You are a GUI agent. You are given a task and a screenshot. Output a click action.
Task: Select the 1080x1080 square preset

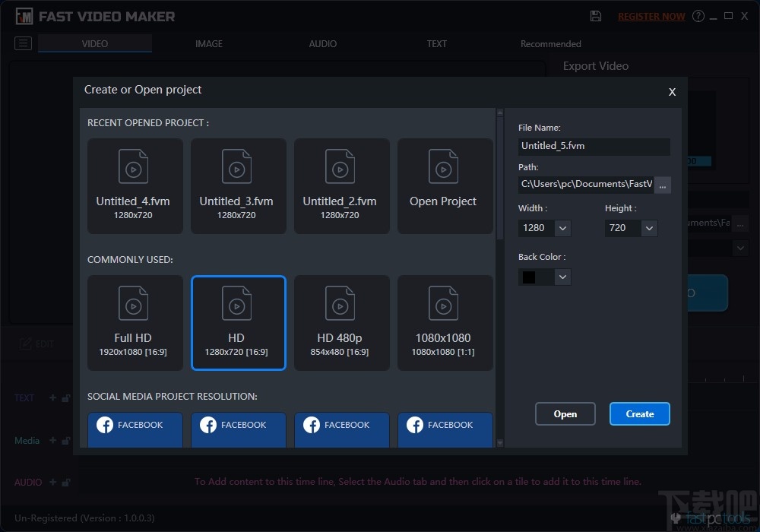tap(445, 323)
